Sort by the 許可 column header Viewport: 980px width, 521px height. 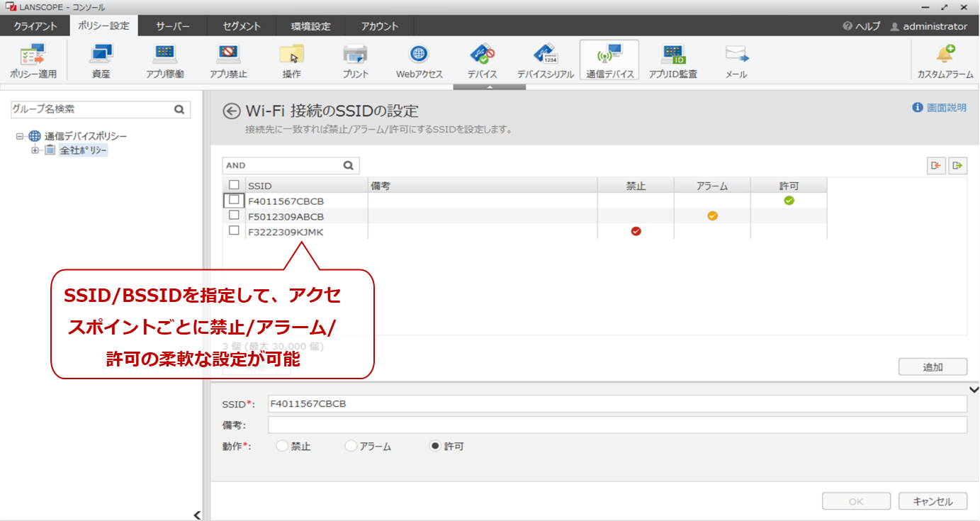click(x=789, y=186)
